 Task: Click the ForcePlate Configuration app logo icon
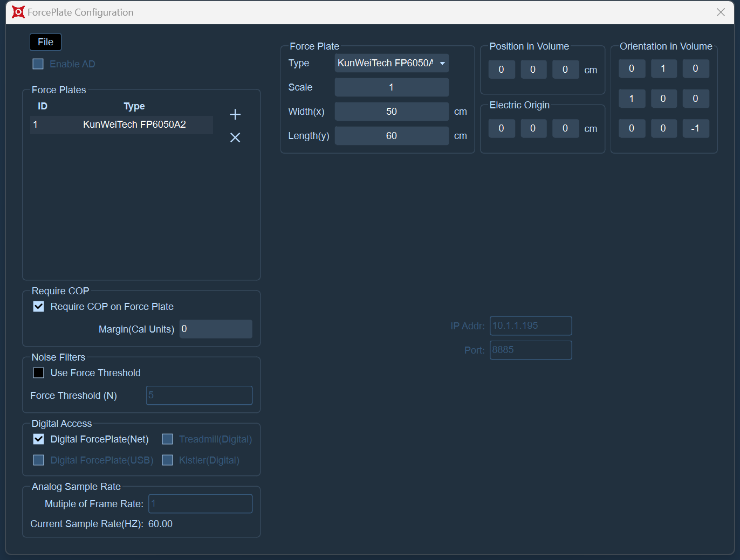tap(18, 12)
